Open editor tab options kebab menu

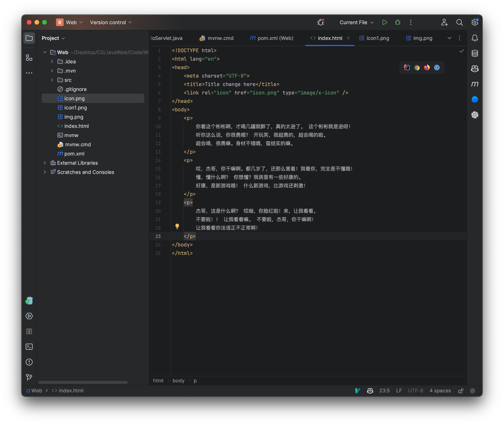[x=459, y=38]
